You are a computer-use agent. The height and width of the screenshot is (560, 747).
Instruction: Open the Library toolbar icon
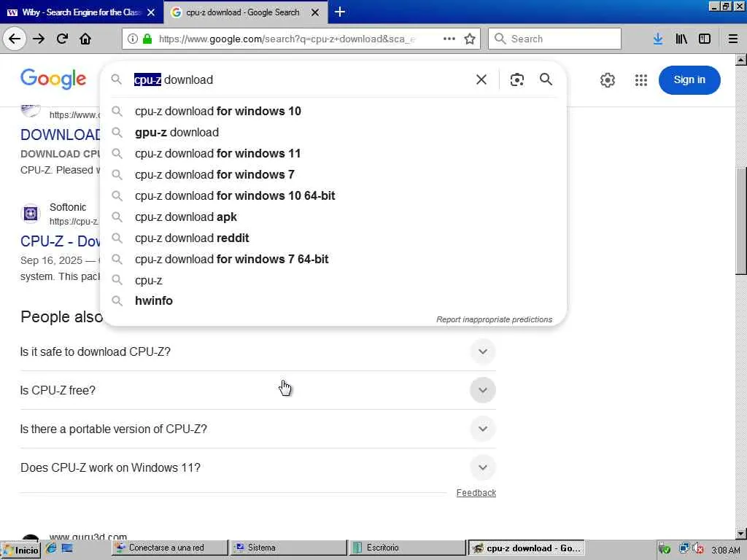681,39
